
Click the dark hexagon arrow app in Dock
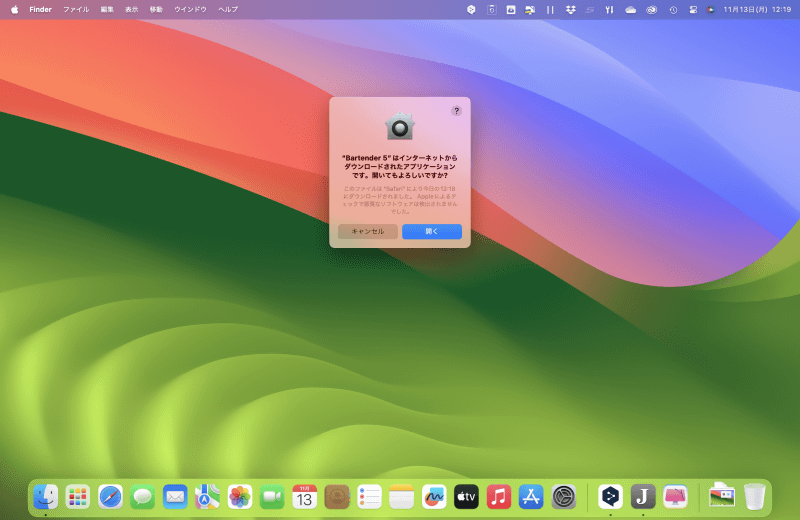pos(611,497)
